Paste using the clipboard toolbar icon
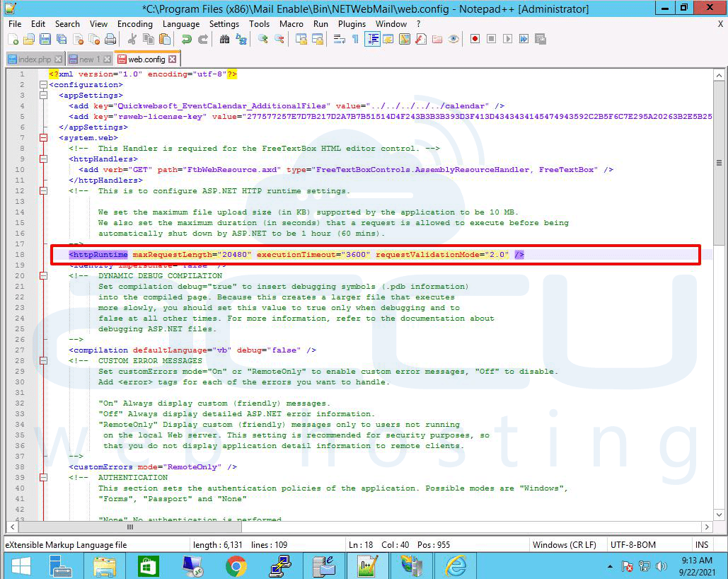Screen dimensions: 728x579 pyautogui.click(x=165, y=40)
